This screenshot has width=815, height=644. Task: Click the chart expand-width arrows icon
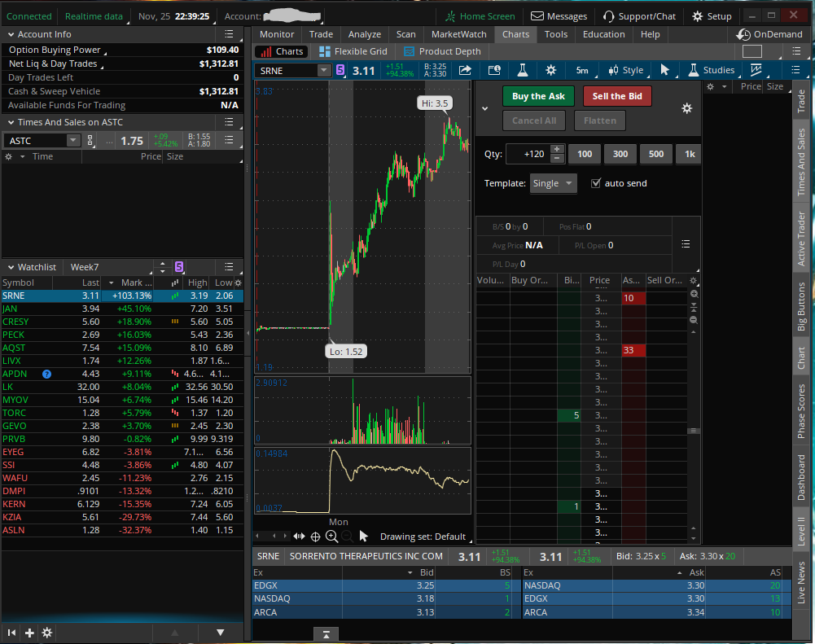(x=299, y=536)
